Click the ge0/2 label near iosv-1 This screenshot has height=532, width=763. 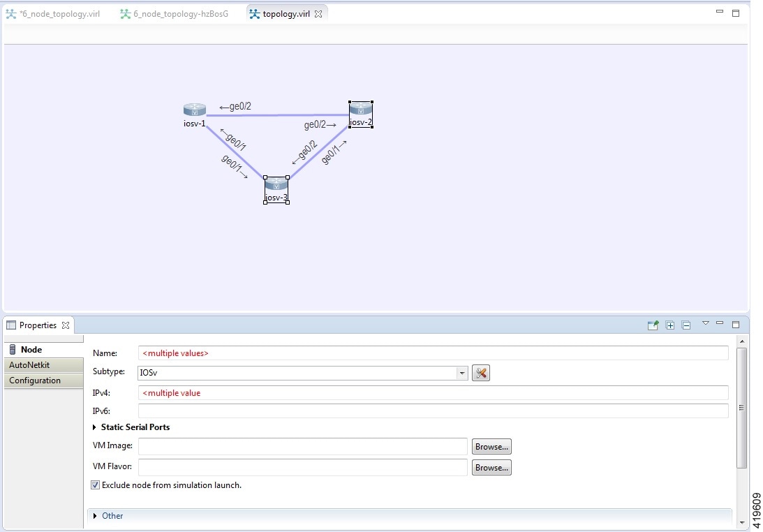235,107
